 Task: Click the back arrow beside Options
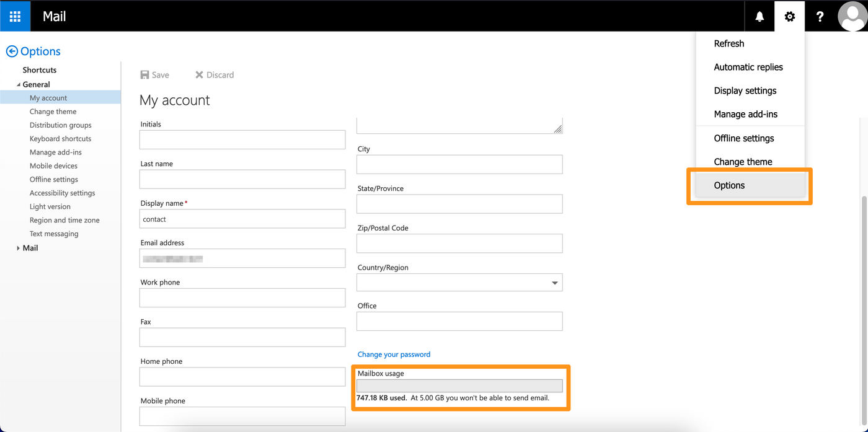[x=12, y=51]
